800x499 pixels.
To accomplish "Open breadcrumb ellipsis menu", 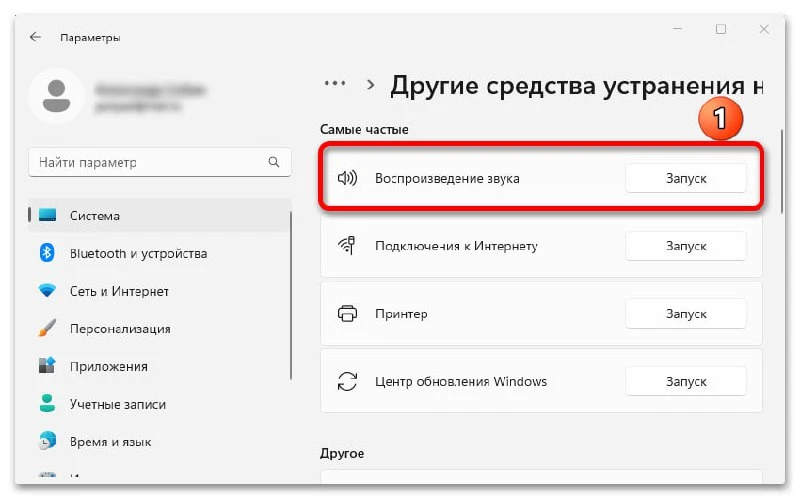I will tap(335, 83).
